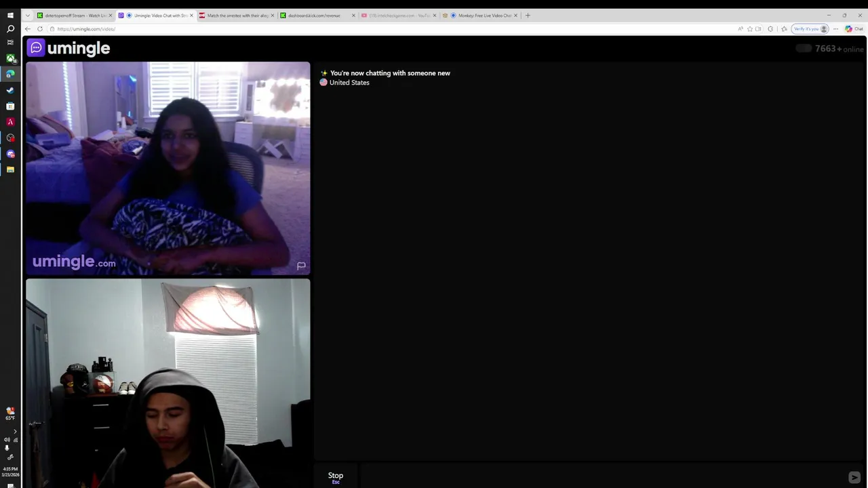Add this page to favorites
Image resolution: width=868 pixels, height=488 pixels.
(x=749, y=29)
